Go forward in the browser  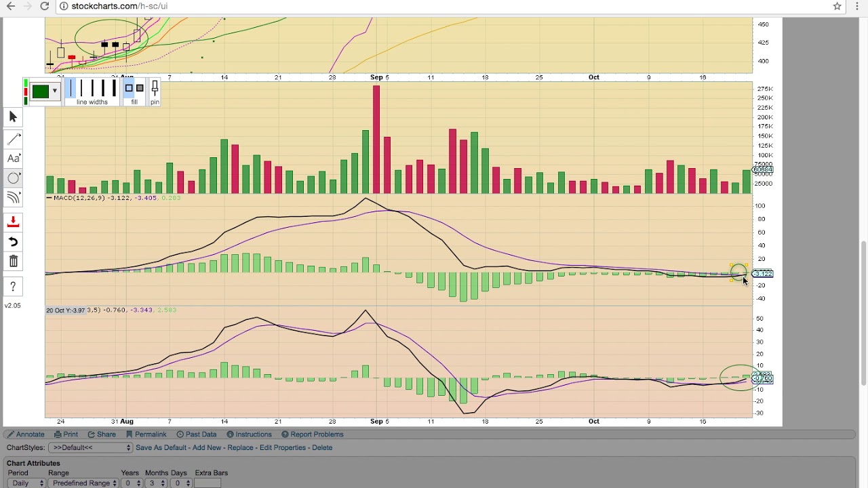[28, 6]
